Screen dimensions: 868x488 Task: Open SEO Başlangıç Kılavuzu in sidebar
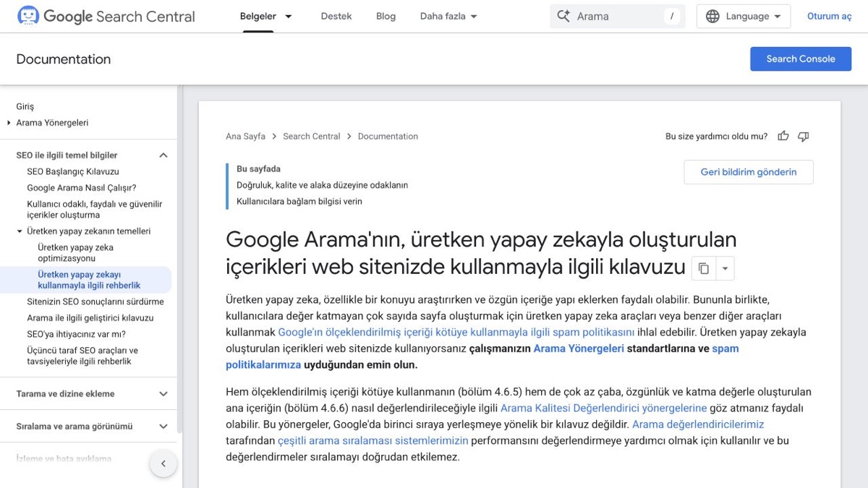pos(73,171)
